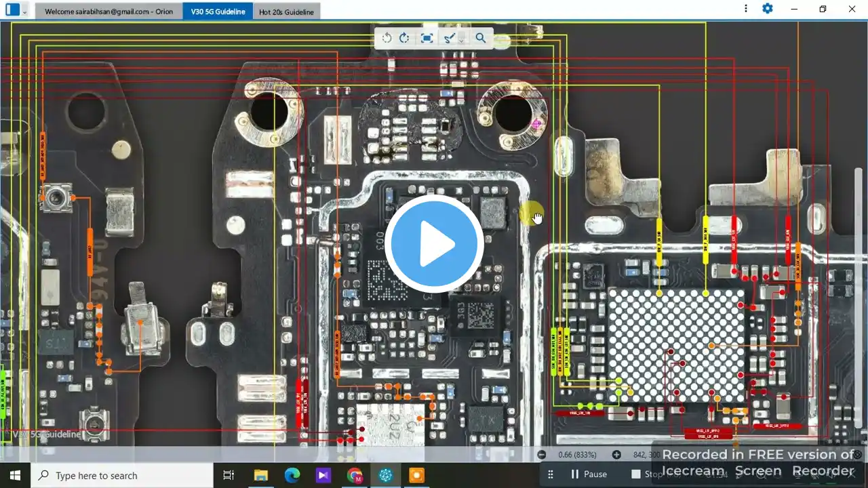This screenshot has width=868, height=488.
Task: Stop the screen recording
Action: tap(646, 474)
